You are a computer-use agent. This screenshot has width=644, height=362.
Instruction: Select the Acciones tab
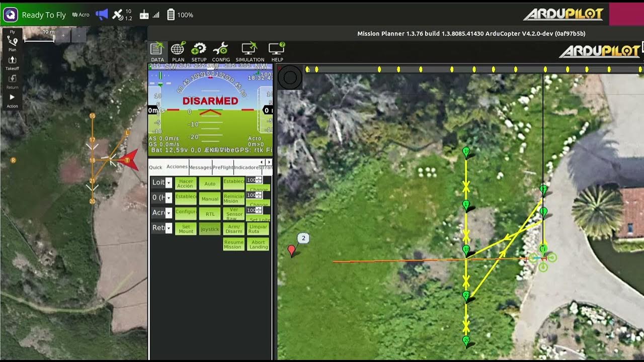click(x=177, y=167)
